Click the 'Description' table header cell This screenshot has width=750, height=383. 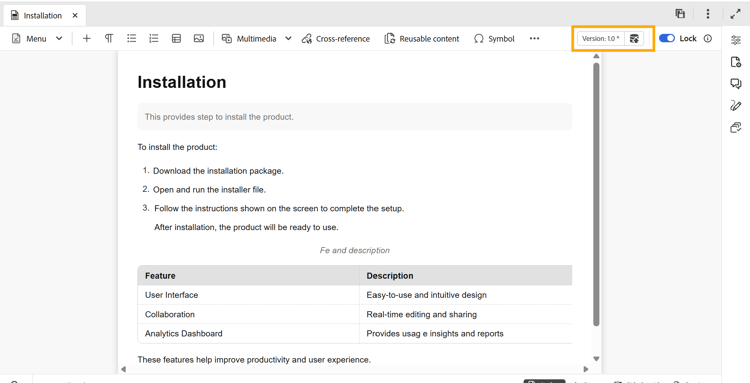point(465,275)
